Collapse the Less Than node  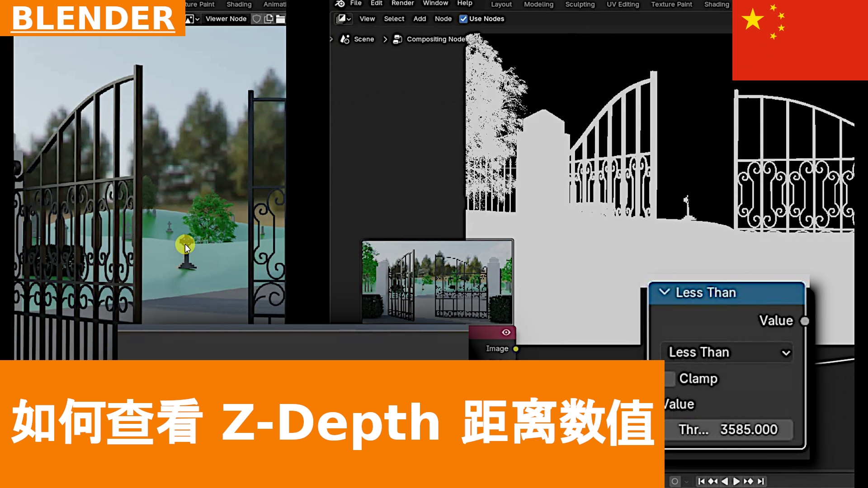coord(664,292)
